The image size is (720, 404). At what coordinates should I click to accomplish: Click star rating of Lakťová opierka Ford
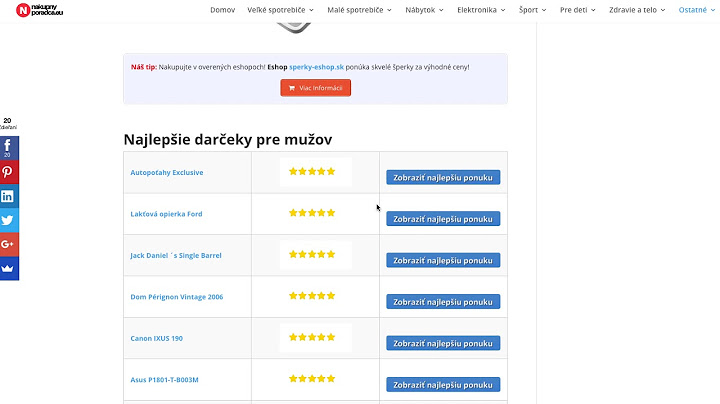tap(312, 213)
